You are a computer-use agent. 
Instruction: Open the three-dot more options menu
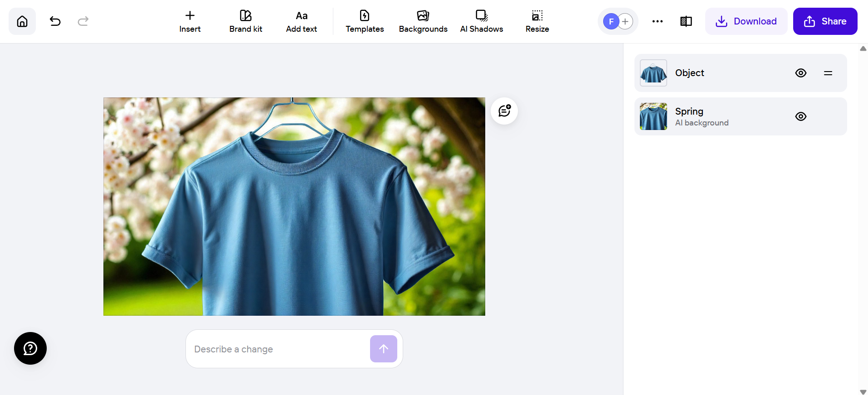click(657, 21)
